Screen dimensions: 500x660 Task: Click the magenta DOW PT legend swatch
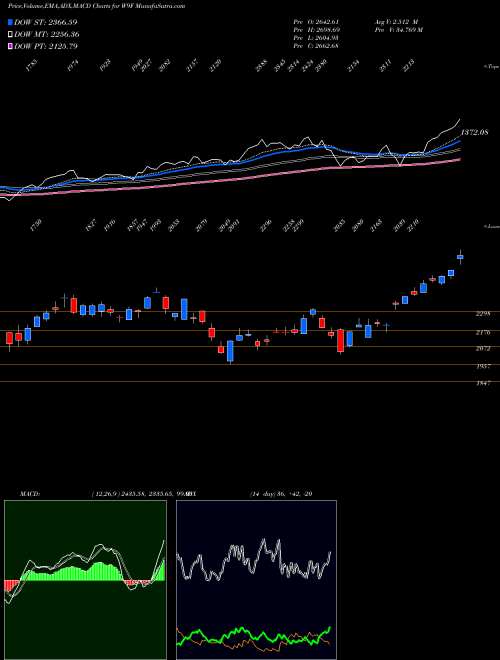point(10,46)
